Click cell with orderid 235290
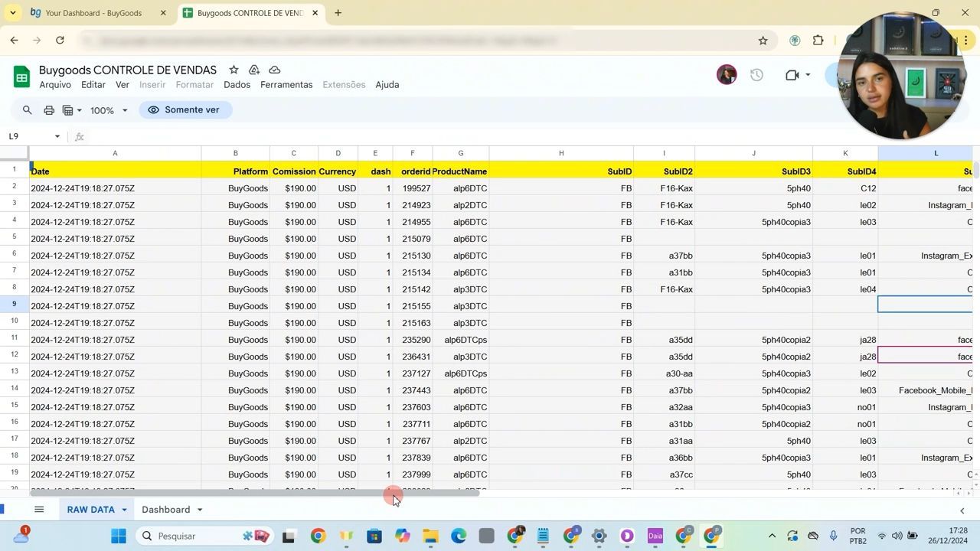The height and width of the screenshot is (551, 980). pyautogui.click(x=413, y=340)
